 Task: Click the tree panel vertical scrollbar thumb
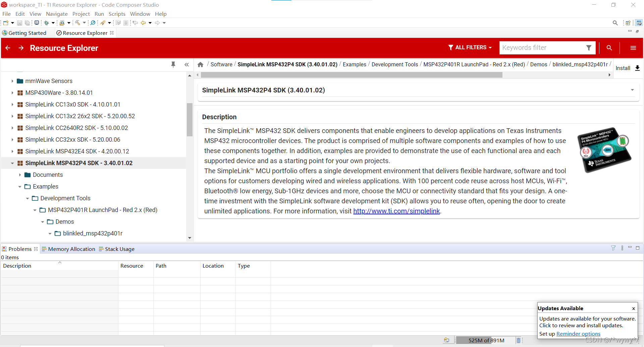point(190,120)
